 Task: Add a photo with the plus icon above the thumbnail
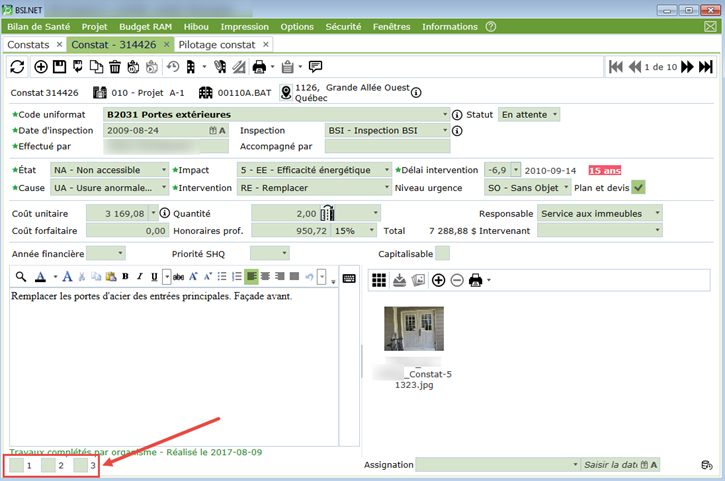click(x=438, y=280)
